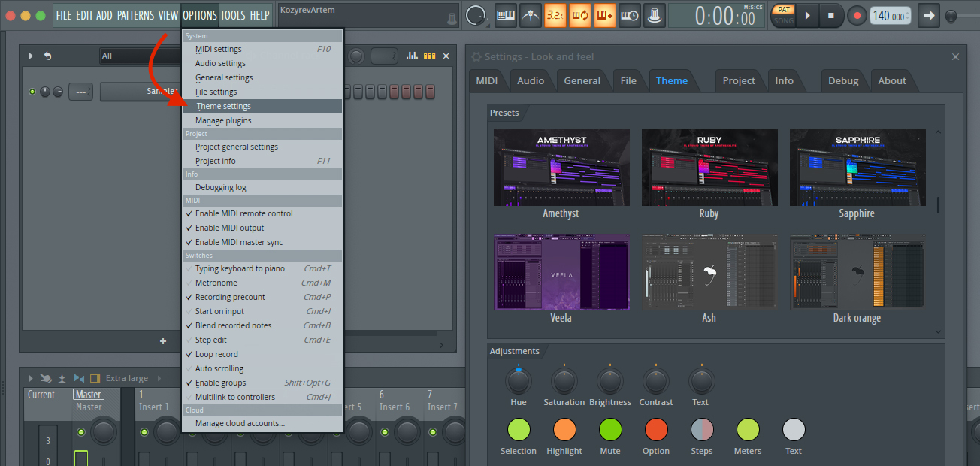980x466 pixels.
Task: Click the multilink to controllers knob icon
Action: (x=654, y=14)
